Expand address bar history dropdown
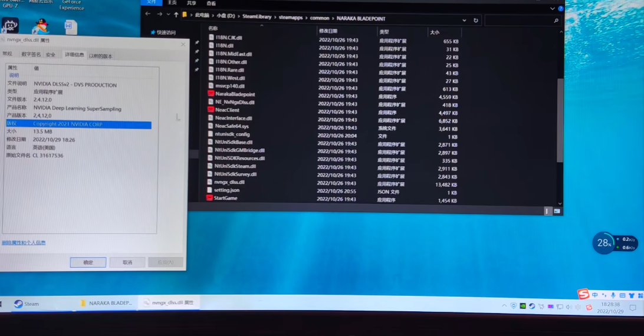Viewport: 644px width, 336px height. [464, 20]
